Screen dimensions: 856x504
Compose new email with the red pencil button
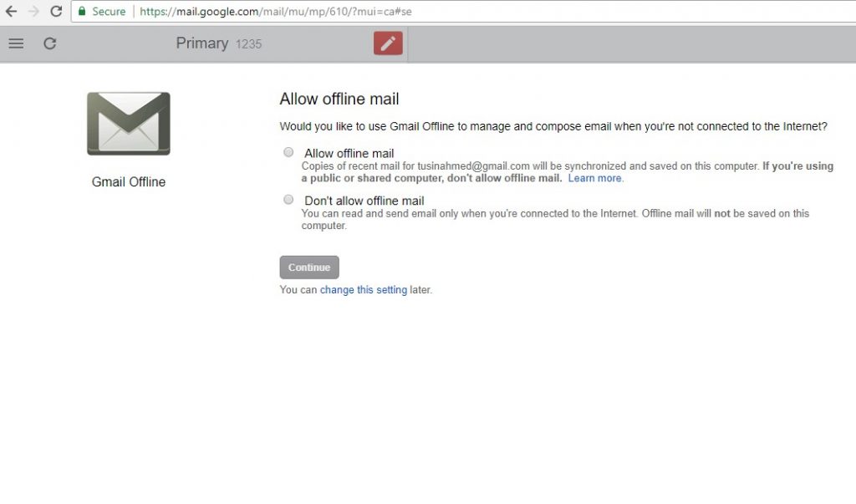(x=388, y=43)
